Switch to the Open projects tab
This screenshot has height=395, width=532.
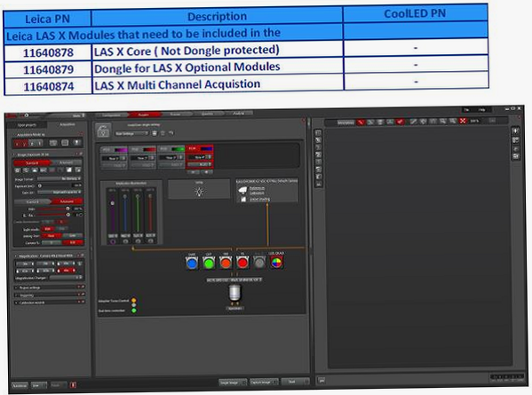(x=27, y=125)
